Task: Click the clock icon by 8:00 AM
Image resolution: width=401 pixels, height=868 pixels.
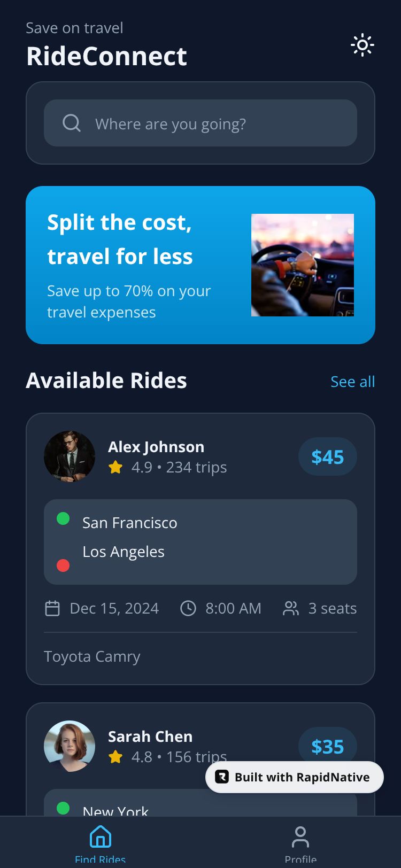Action: coord(188,608)
